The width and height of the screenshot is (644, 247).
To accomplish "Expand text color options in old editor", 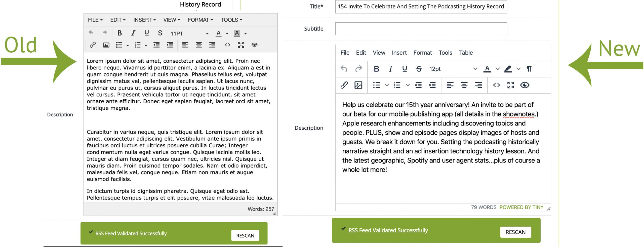I will click(227, 33).
